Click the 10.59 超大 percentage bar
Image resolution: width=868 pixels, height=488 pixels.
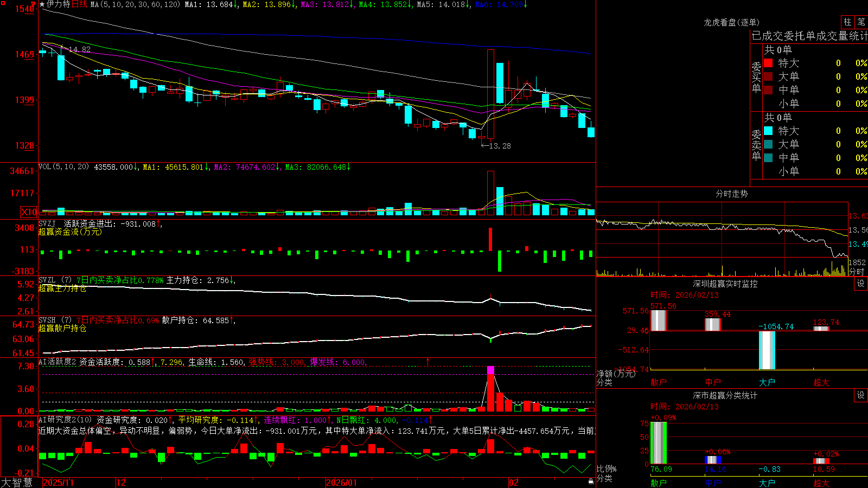click(x=821, y=461)
